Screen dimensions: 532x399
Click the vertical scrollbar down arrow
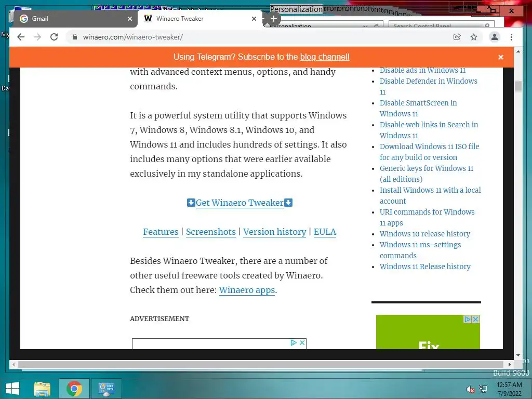point(518,355)
